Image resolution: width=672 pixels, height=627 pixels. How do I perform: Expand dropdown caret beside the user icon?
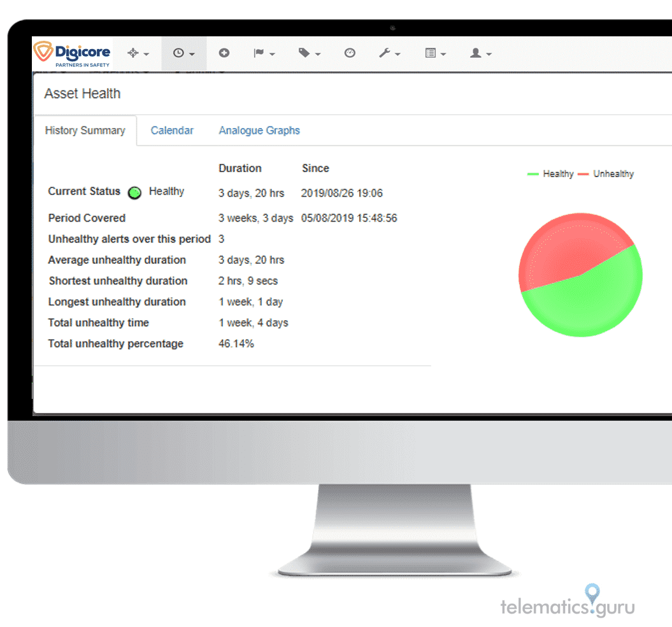(x=489, y=54)
